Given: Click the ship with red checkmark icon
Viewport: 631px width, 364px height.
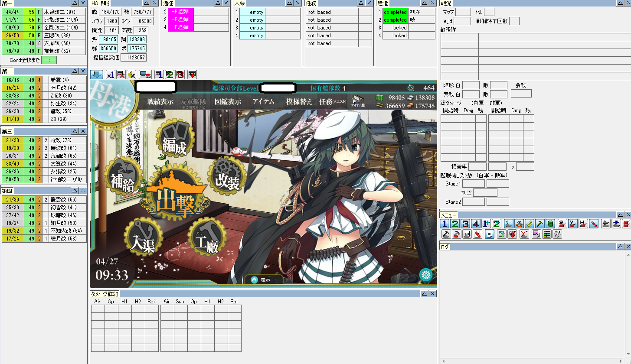Looking at the screenshot, I should point(524,234).
